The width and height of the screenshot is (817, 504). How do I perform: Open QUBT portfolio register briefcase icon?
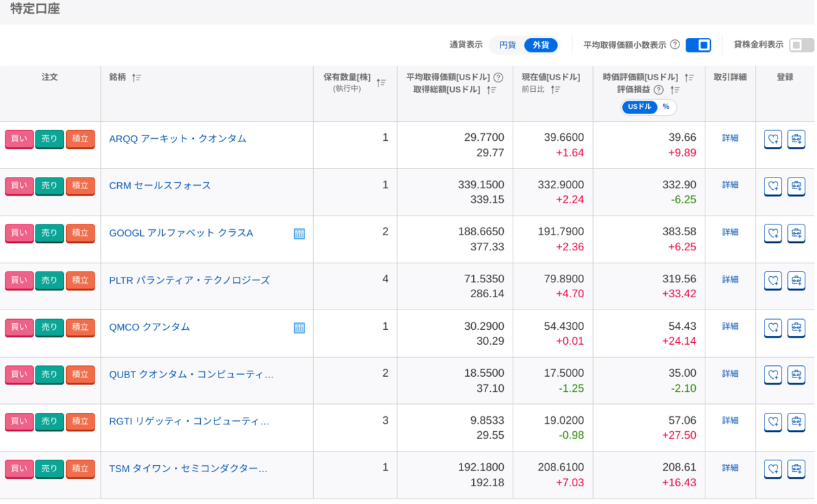[x=796, y=375]
